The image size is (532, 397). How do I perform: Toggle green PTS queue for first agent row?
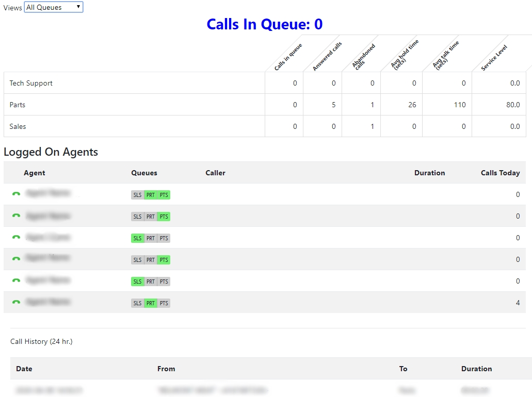pos(164,195)
